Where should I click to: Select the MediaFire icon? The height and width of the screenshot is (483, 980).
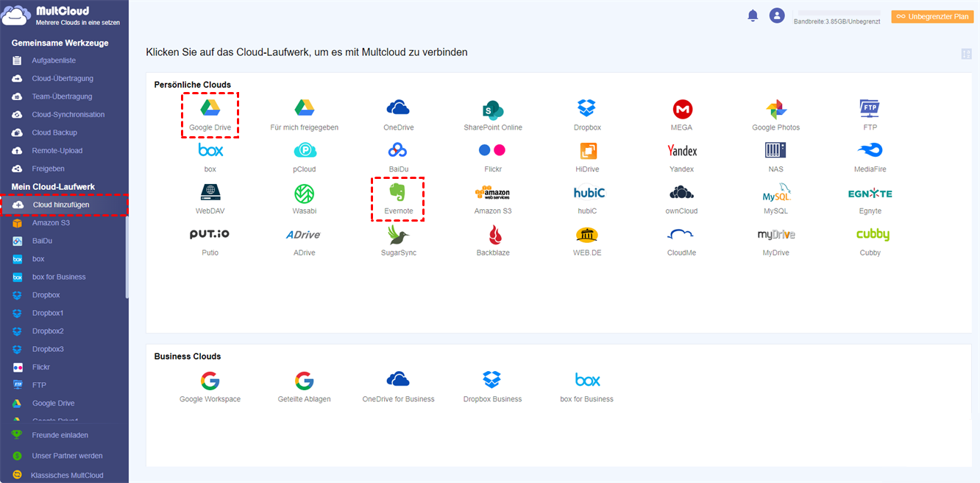tap(870, 150)
